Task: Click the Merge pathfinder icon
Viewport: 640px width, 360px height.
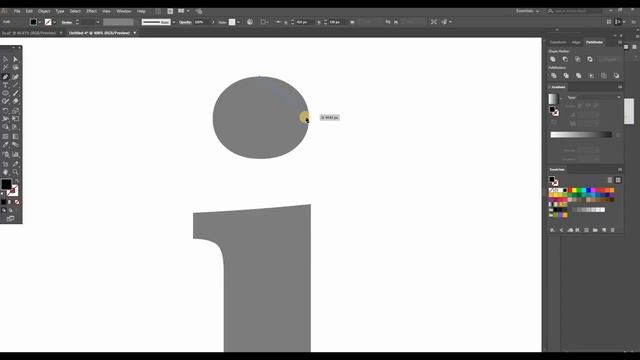Action: [x=578, y=76]
